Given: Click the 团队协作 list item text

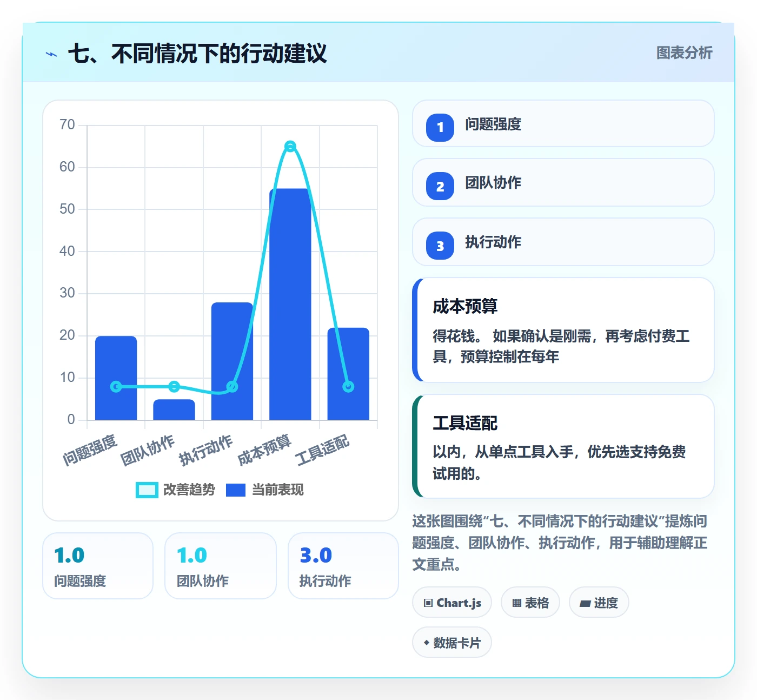Looking at the screenshot, I should click(493, 183).
